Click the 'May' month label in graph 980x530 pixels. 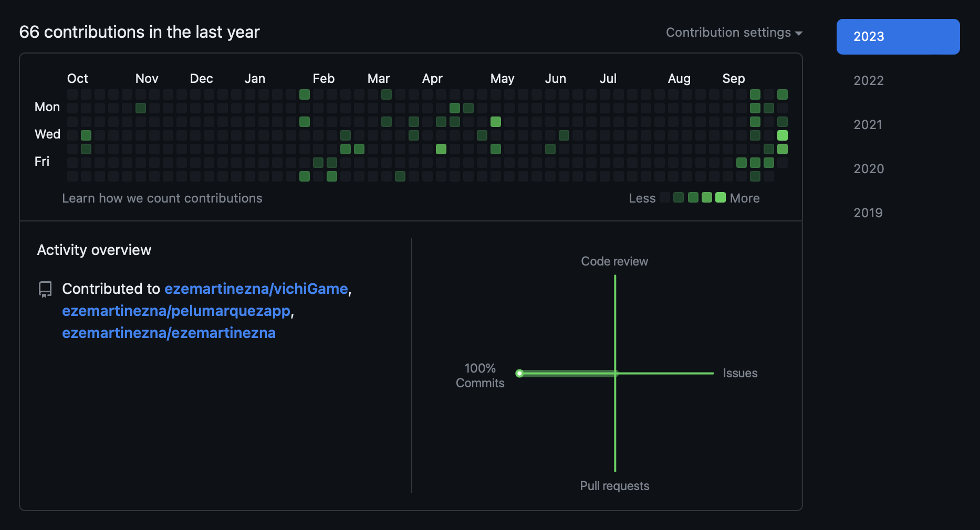click(x=502, y=79)
